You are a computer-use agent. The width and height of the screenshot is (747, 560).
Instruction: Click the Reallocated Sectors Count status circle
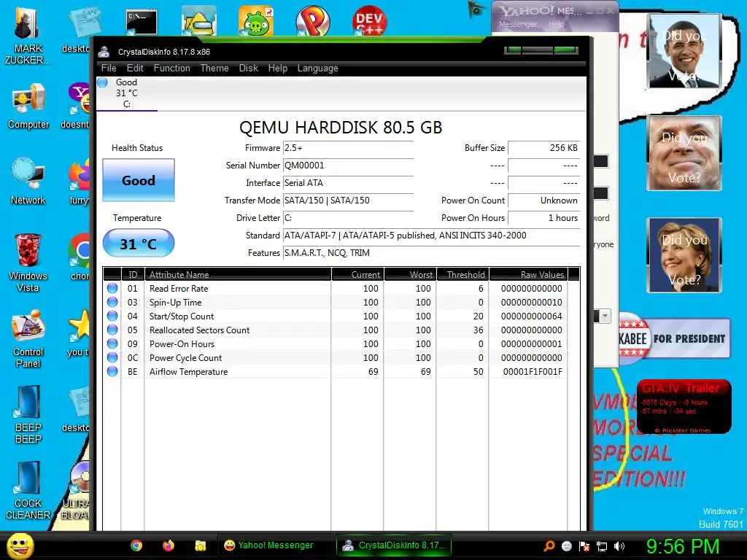(x=112, y=330)
